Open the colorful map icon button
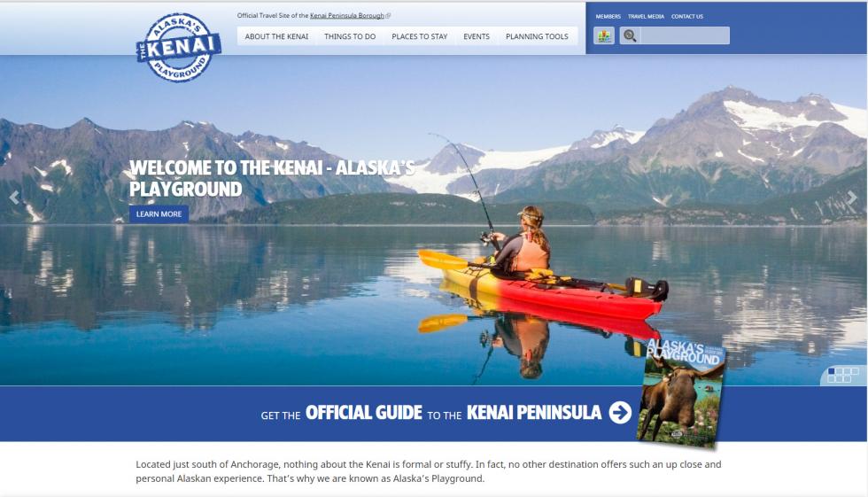868x497 pixels. coord(604,35)
